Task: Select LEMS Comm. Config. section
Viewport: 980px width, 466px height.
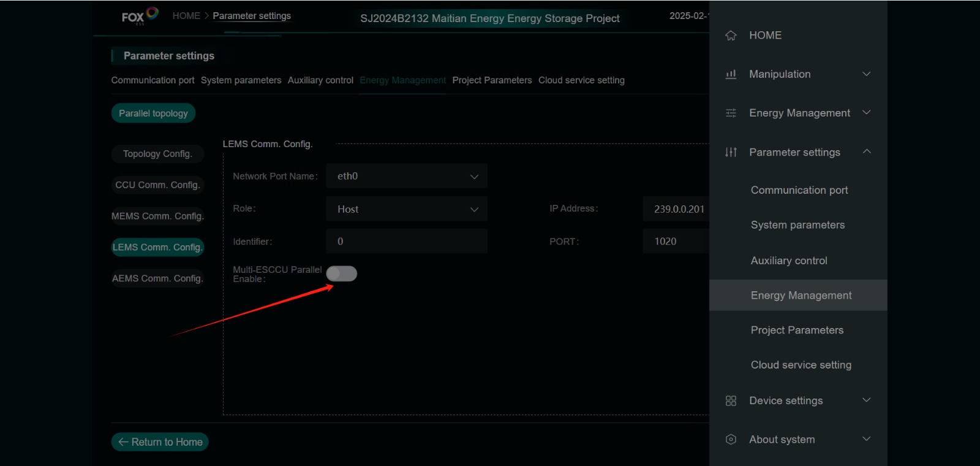Action: point(157,247)
